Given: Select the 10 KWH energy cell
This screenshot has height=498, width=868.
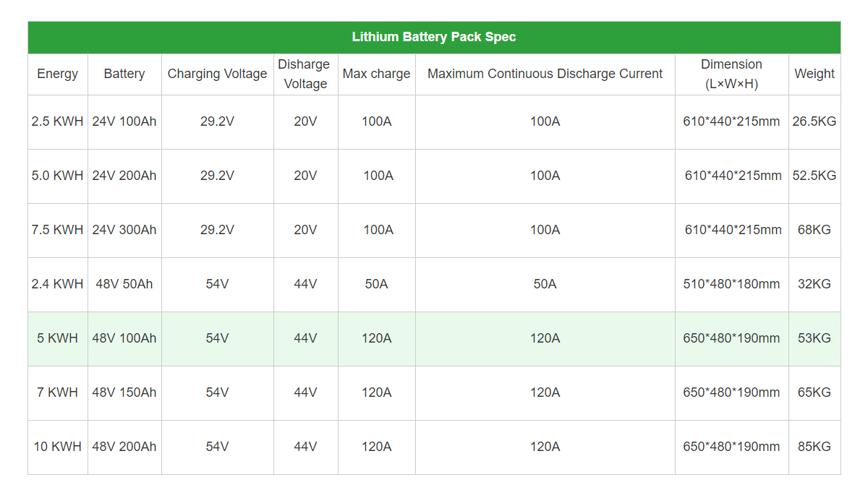Looking at the screenshot, I should pyautogui.click(x=58, y=447).
